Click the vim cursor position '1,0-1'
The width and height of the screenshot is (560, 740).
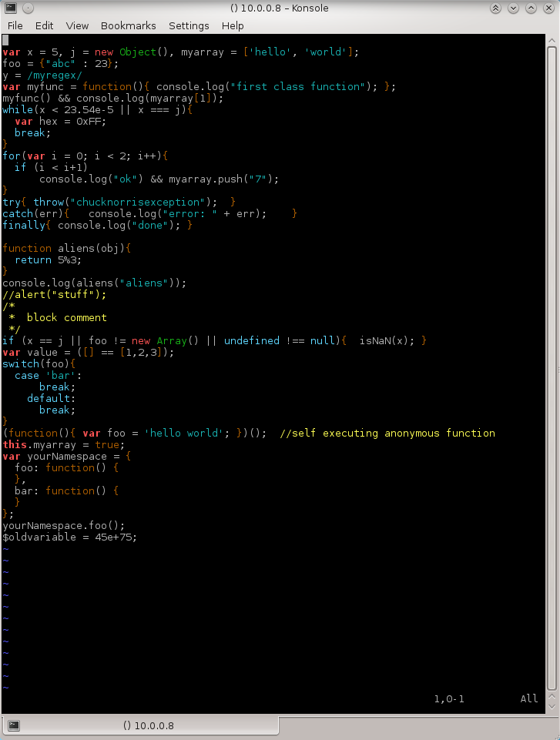click(x=449, y=699)
